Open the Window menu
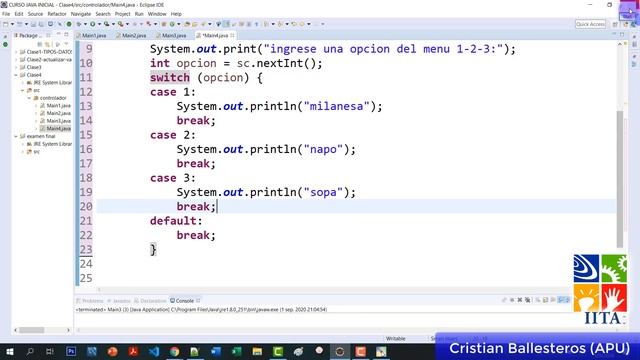The height and width of the screenshot is (360, 640). pyautogui.click(x=157, y=14)
